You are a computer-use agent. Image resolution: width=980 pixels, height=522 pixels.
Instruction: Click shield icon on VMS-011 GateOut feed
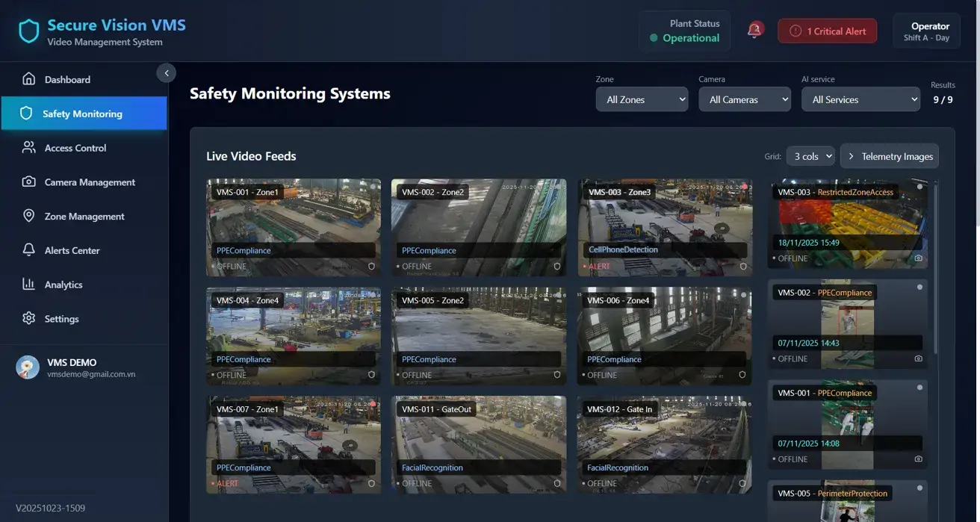tap(557, 483)
